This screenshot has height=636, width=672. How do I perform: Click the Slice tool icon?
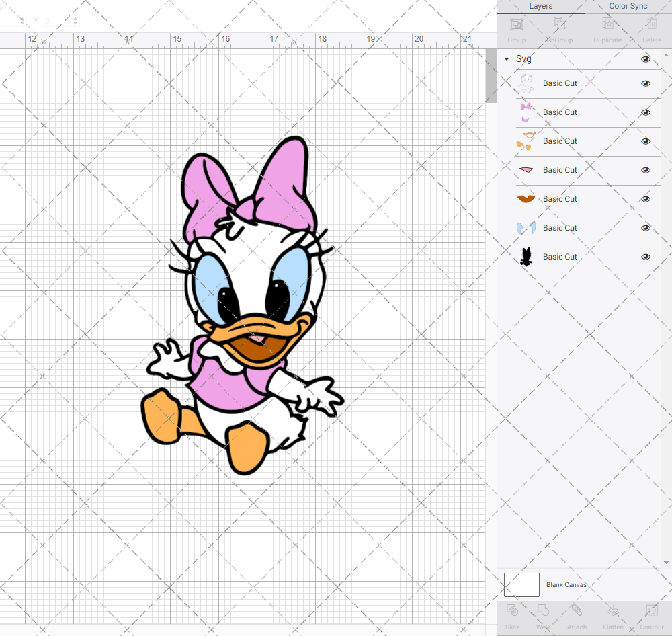coord(512,611)
